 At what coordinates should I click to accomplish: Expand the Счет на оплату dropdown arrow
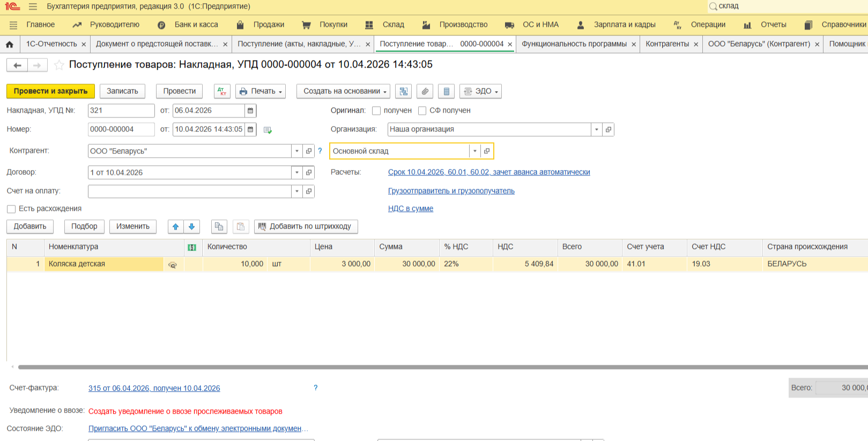click(296, 191)
